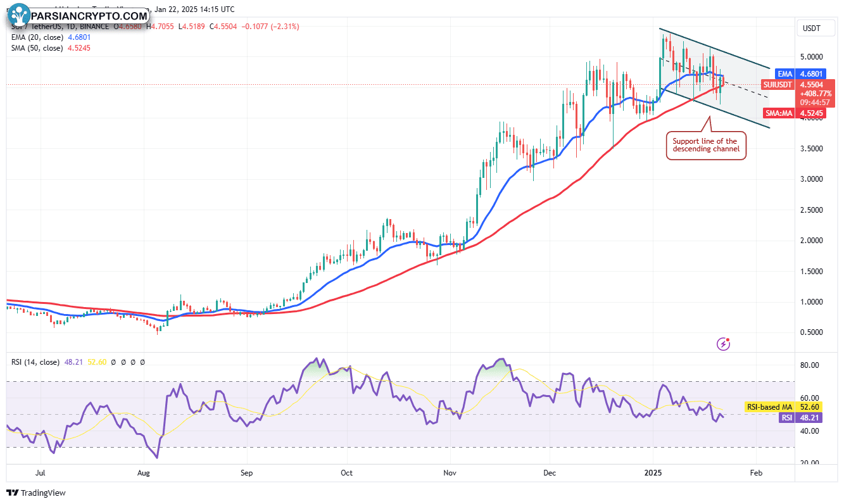This screenshot has height=504, width=844.
Task: Click the Nov label on time axis
Action: (x=450, y=472)
